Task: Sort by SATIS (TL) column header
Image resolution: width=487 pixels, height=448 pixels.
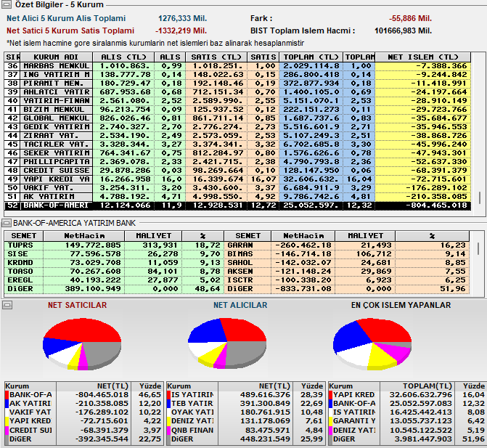Action: pos(216,57)
